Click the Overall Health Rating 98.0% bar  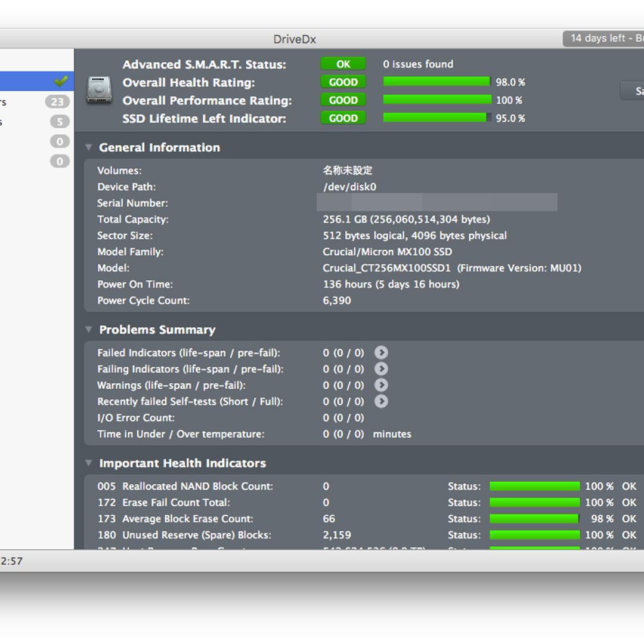[437, 82]
